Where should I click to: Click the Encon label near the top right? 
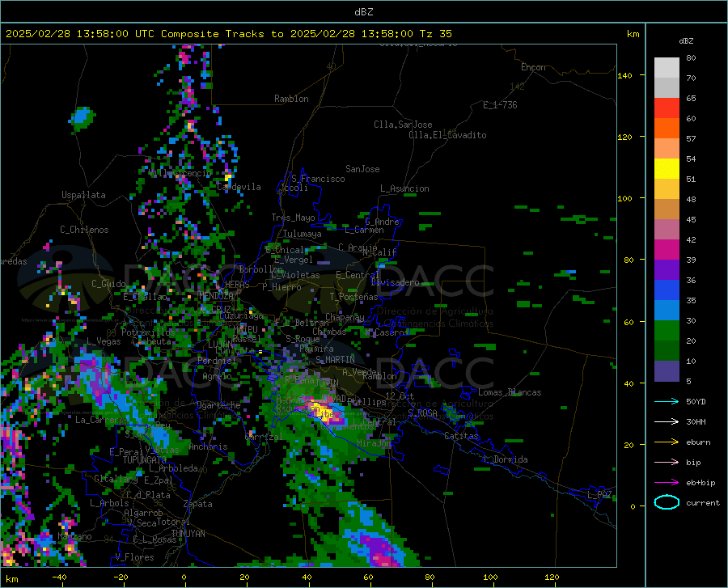(x=533, y=67)
